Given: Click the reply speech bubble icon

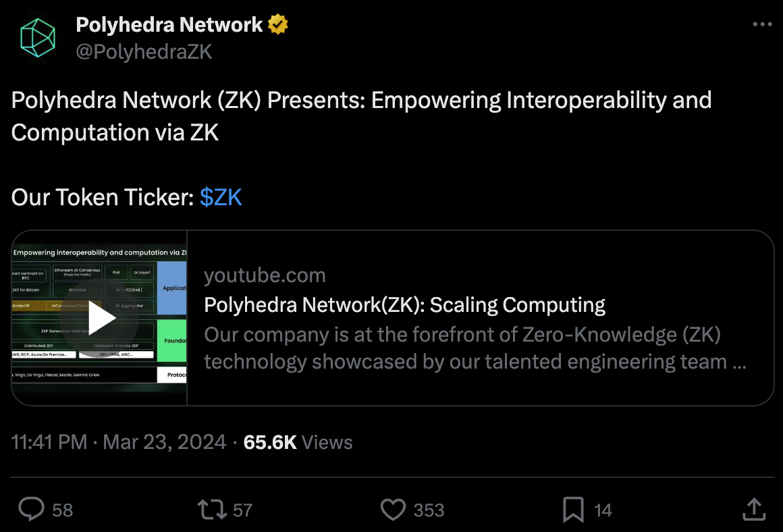Looking at the screenshot, I should (31, 509).
